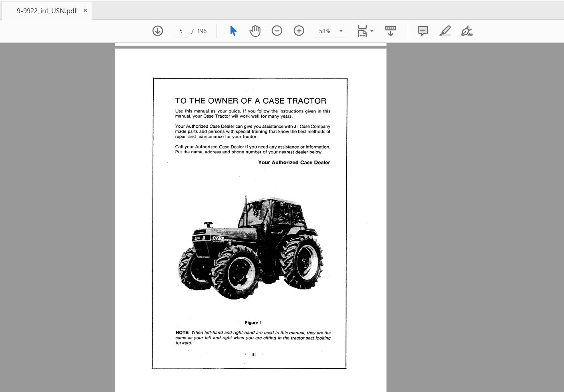The width and height of the screenshot is (564, 392).
Task: Click the download page navigation arrow icon
Action: pyautogui.click(x=158, y=30)
